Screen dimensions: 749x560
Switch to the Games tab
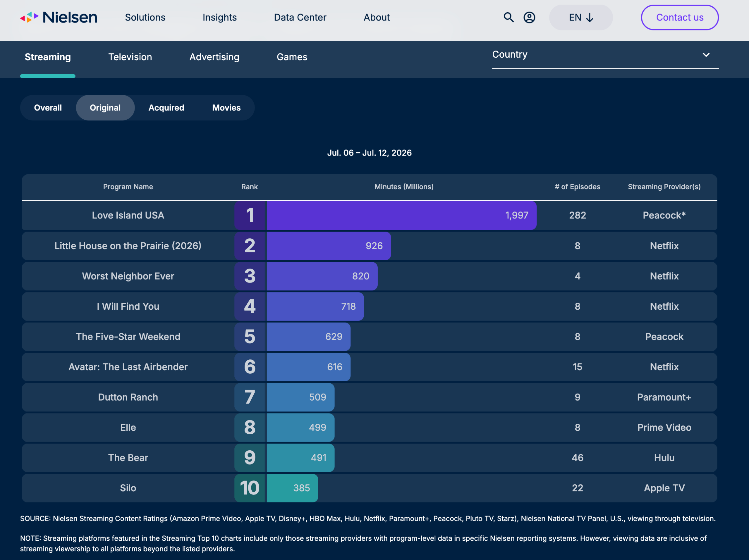[x=292, y=57]
